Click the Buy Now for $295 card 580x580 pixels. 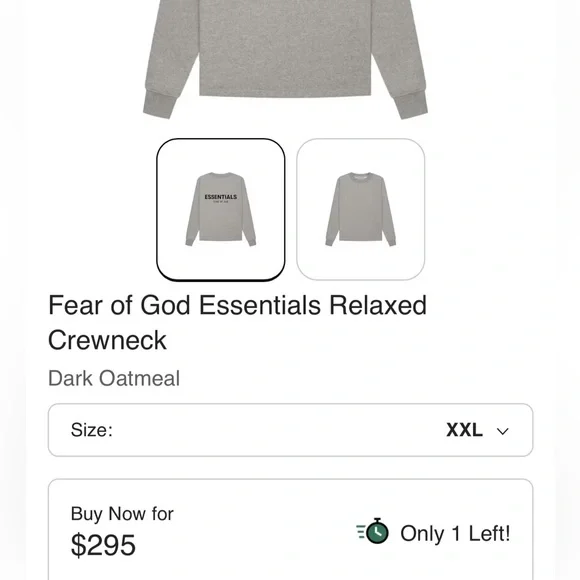pos(290,529)
